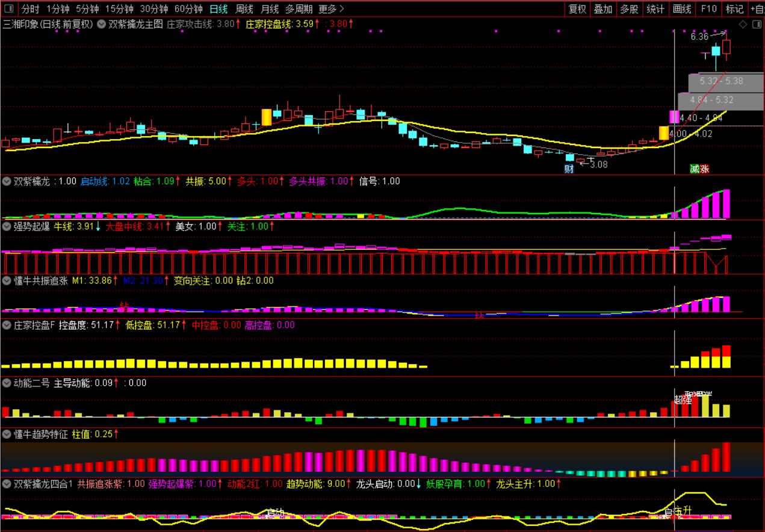Click the 妖股孕育: 1.00 value
The height and width of the screenshot is (532, 765).
pos(456,483)
